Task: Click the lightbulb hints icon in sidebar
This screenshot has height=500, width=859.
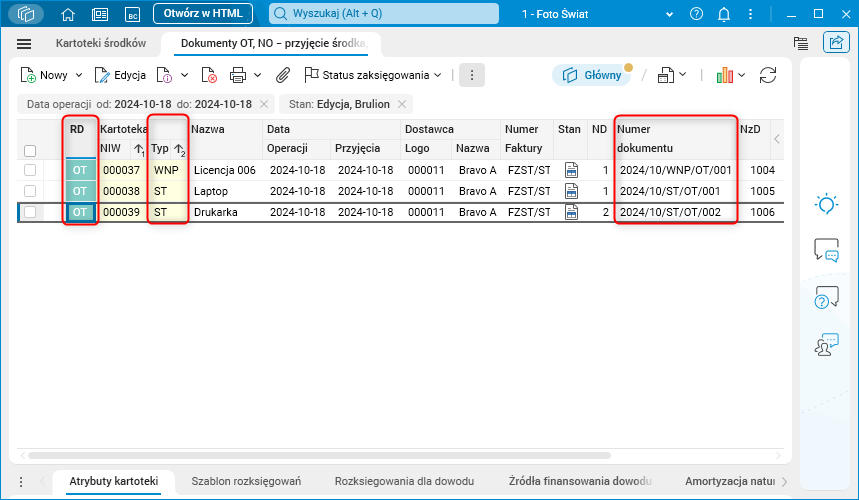Action: 826,204
